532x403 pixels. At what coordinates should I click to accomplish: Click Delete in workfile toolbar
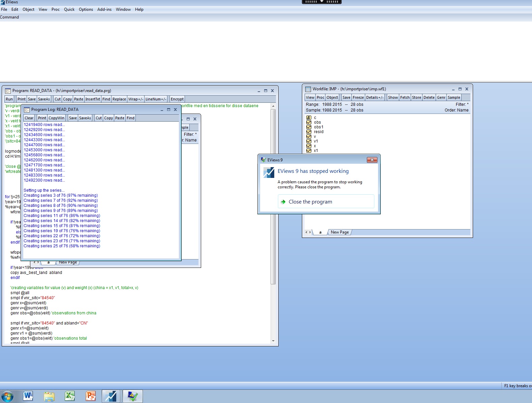point(429,97)
